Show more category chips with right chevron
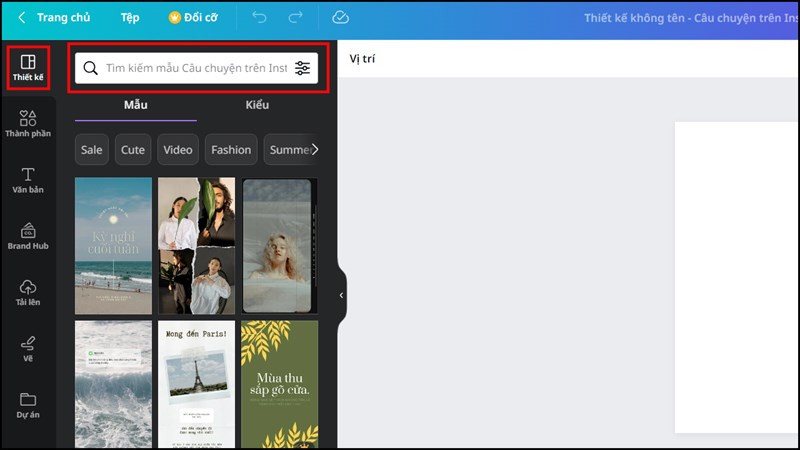The height and width of the screenshot is (450, 800). [315, 149]
